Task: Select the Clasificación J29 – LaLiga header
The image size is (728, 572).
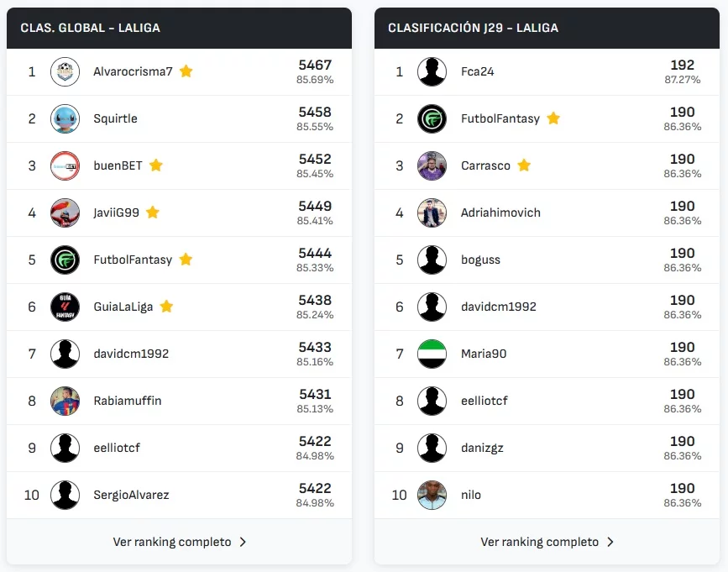Action: (473, 28)
